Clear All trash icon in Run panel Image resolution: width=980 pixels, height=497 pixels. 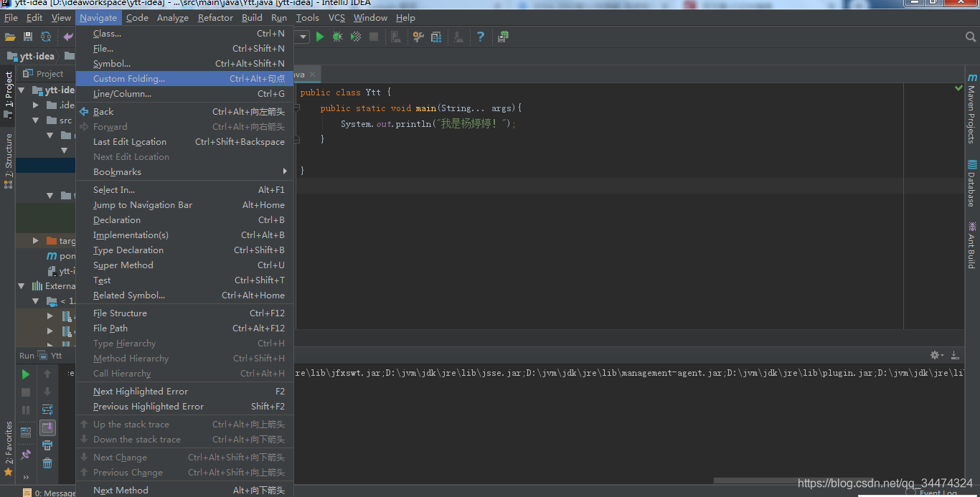[47, 463]
